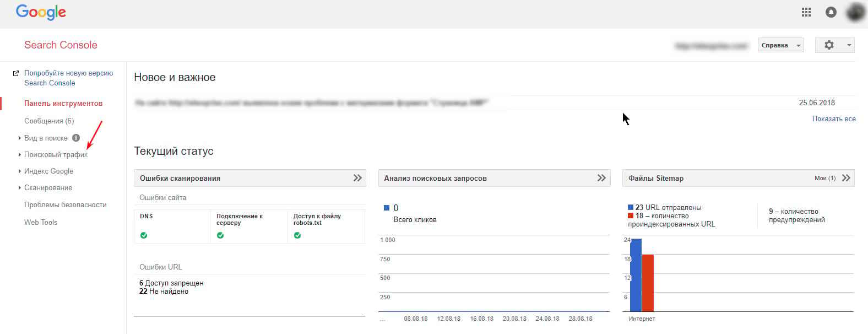Expand Сканирование menu section
The height and width of the screenshot is (334, 868).
pyautogui.click(x=20, y=188)
